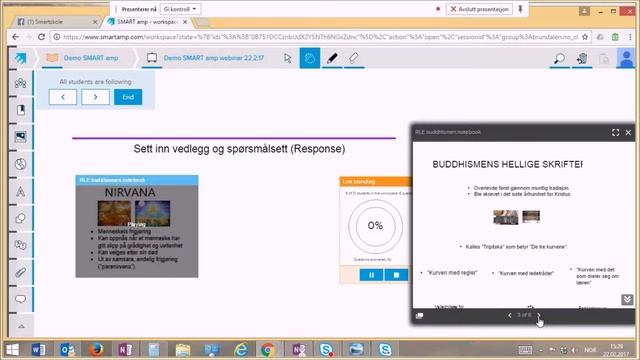Image resolution: width=640 pixels, height=360 pixels.
Task: Close the SMART amp workspace tab
Action: coord(185,22)
